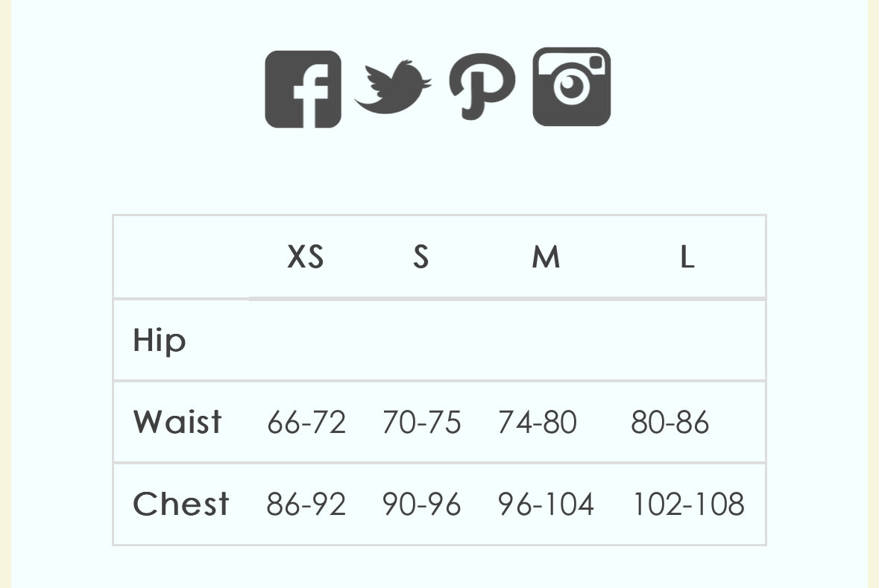
Task: Select XS chest value 86-92
Action: (306, 505)
